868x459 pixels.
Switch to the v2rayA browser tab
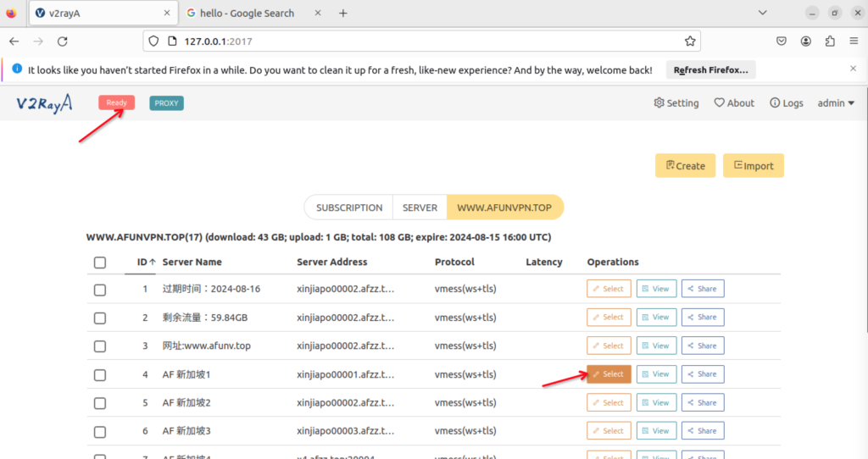103,14
